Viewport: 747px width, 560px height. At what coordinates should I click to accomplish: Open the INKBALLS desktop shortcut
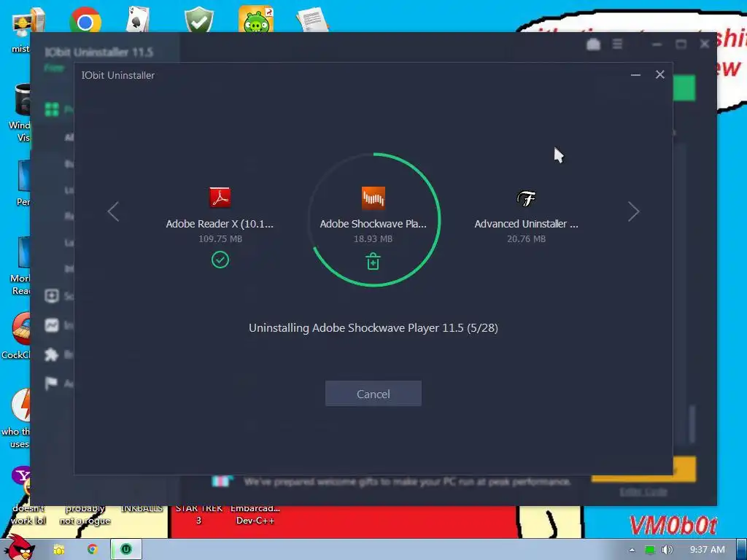[142, 509]
